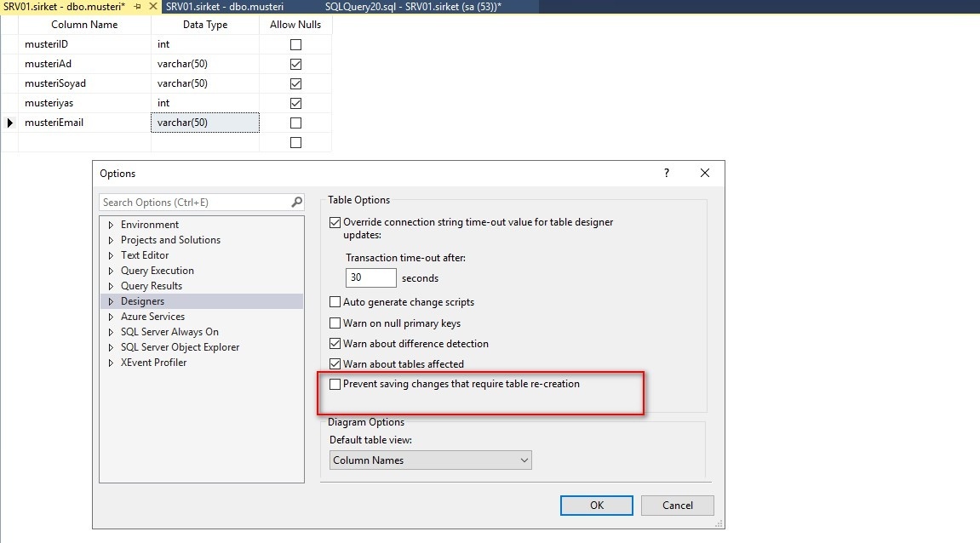Uncheck Prevent saving changes requiring table re-creation
980x543 pixels.
tap(335, 385)
